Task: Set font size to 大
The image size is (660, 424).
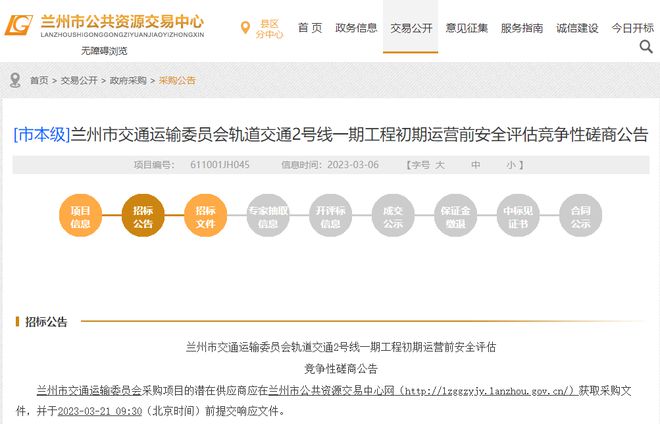Action: pyautogui.click(x=439, y=164)
